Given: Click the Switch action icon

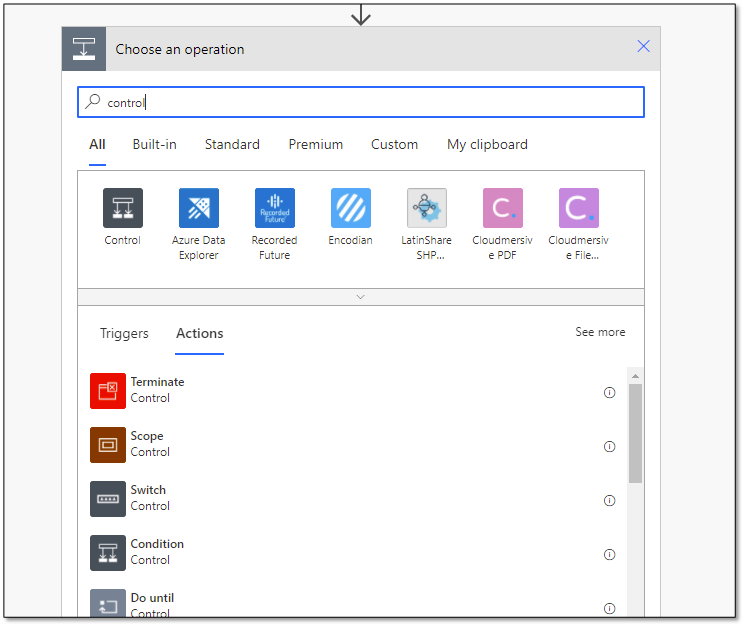Looking at the screenshot, I should [108, 499].
